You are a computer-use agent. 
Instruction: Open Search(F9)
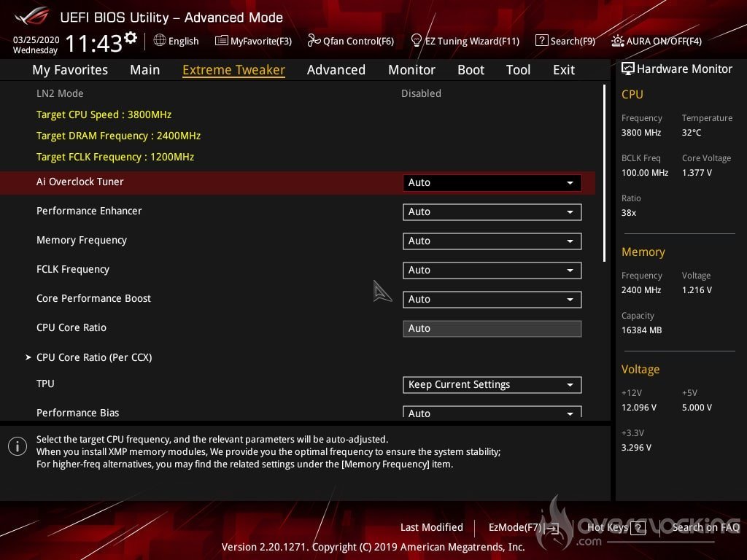click(573, 41)
